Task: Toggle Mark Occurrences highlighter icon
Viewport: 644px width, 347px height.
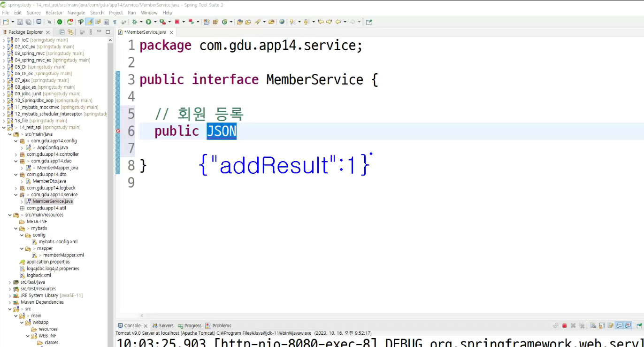Action: [x=89, y=22]
